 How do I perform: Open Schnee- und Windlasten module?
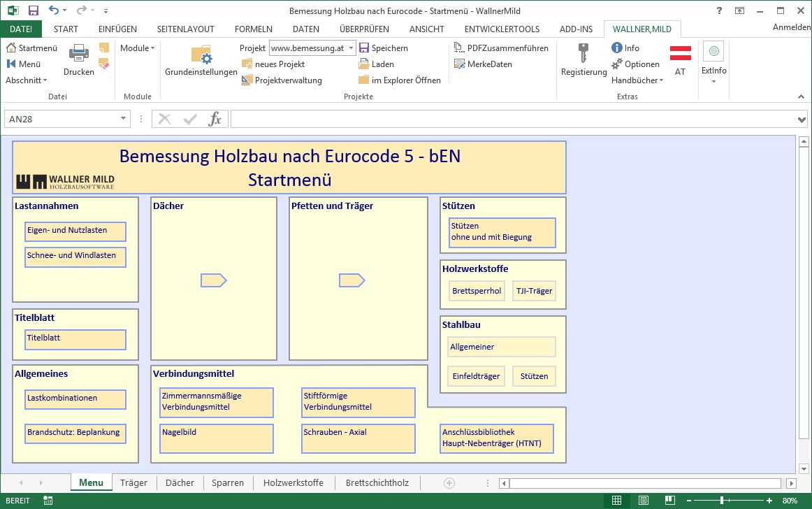click(x=75, y=257)
